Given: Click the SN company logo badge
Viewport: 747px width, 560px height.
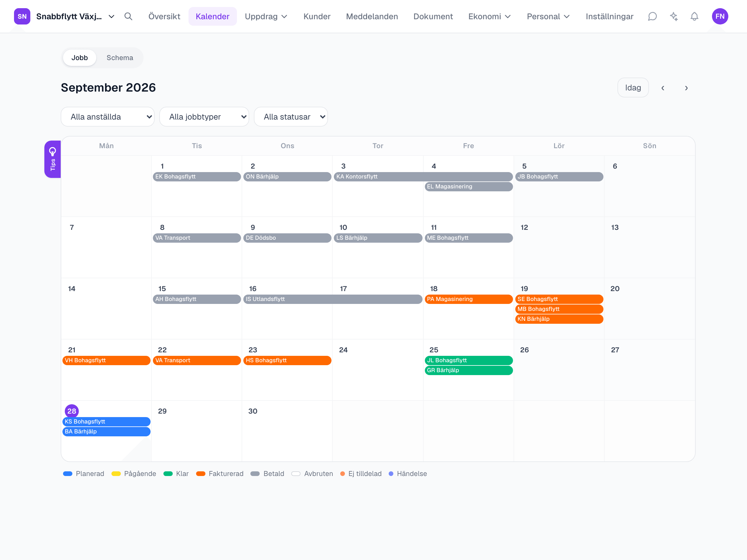Looking at the screenshot, I should pos(22,16).
